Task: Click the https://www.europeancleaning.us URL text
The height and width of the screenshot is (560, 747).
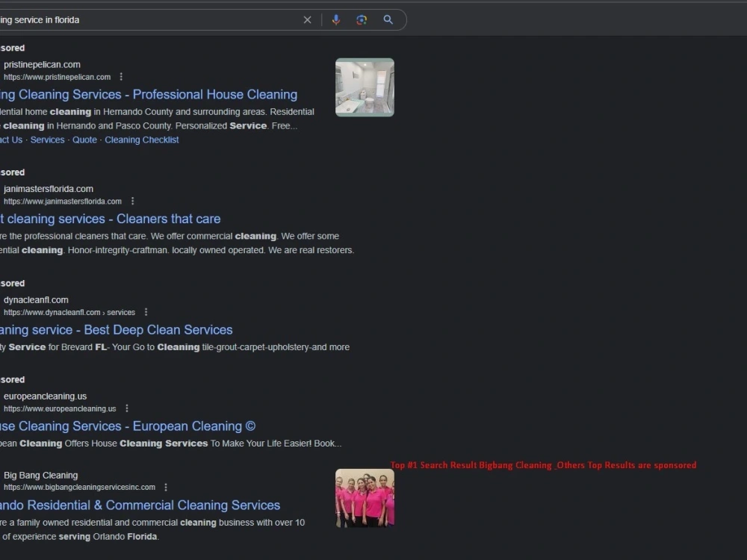Action: [60, 408]
